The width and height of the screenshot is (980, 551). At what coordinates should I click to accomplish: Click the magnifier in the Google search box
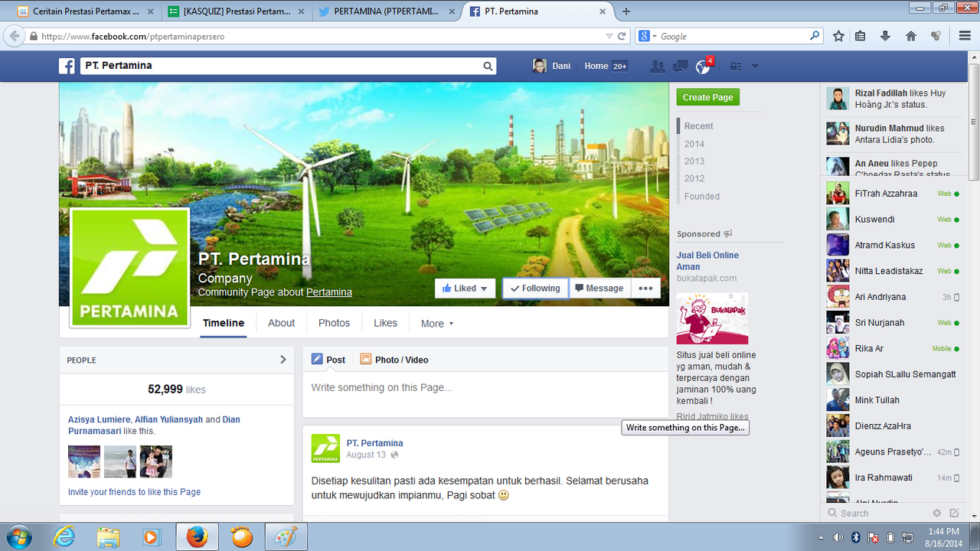(x=815, y=36)
